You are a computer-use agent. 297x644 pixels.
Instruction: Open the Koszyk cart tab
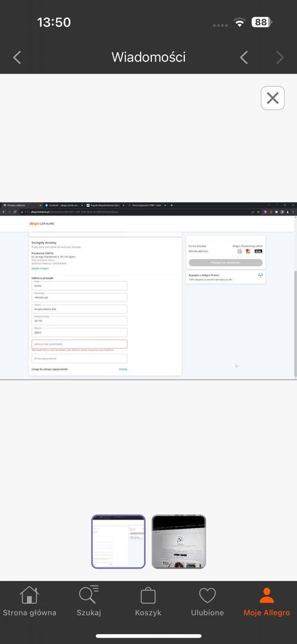pos(148,601)
